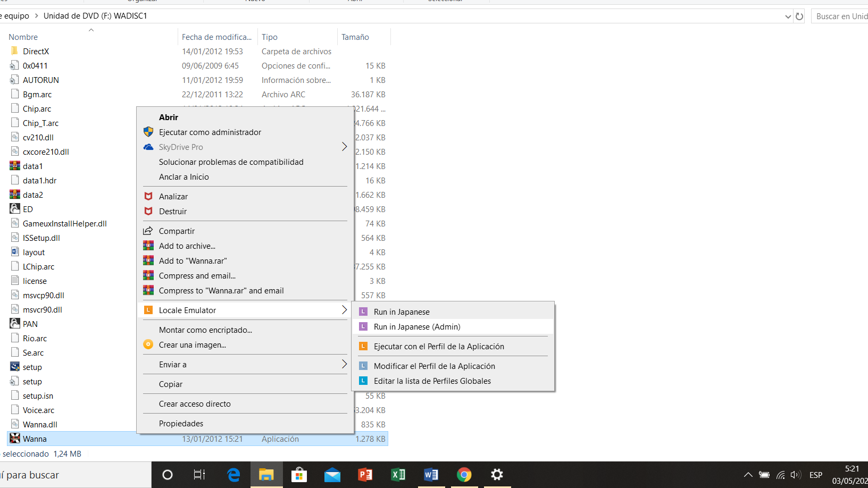Select the Compartir share icon
Viewport: 868px width, 488px height.
148,231
